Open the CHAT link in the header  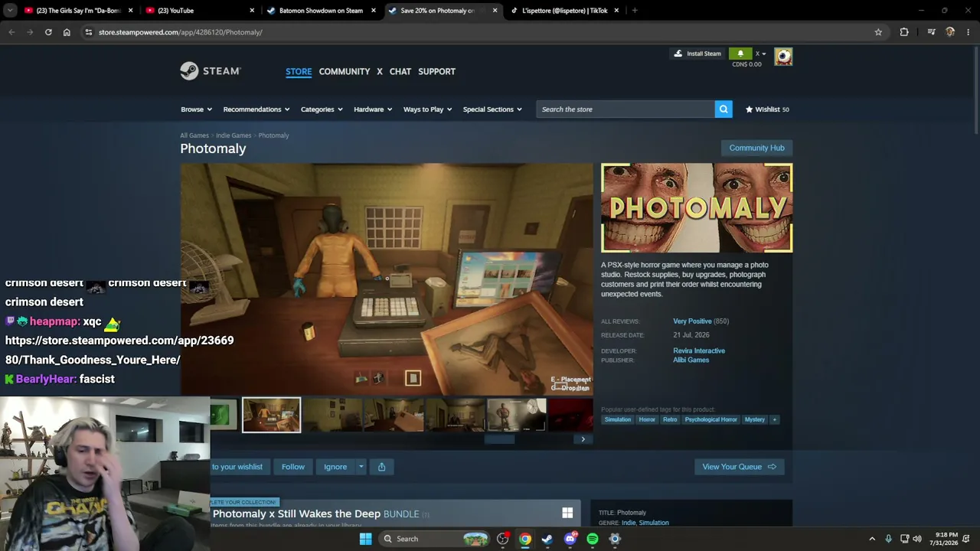coord(400,71)
